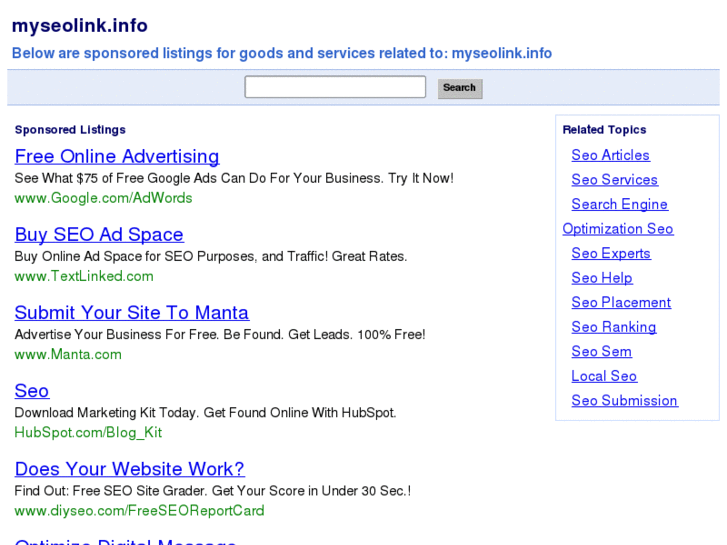This screenshot has height=545, width=727.
Task: Click the HubSpot.com/Blog_Kit URL
Action: (x=88, y=433)
